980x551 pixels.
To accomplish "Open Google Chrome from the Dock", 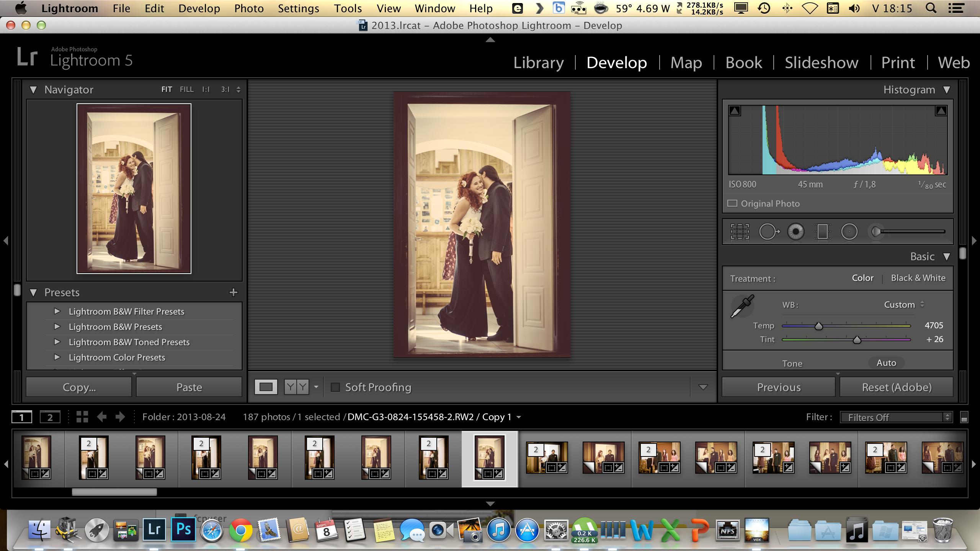I will tap(240, 530).
